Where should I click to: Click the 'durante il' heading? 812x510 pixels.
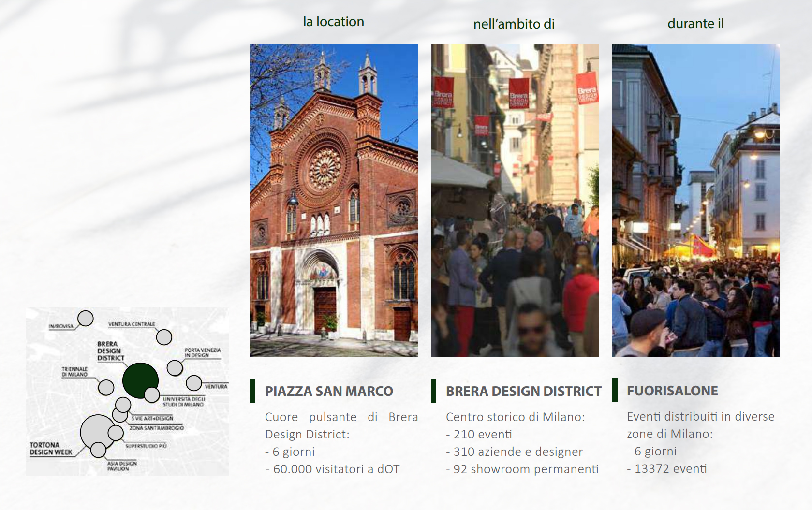695,23
